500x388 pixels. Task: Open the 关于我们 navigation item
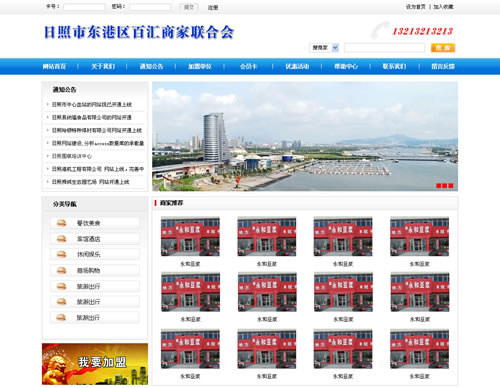(103, 66)
